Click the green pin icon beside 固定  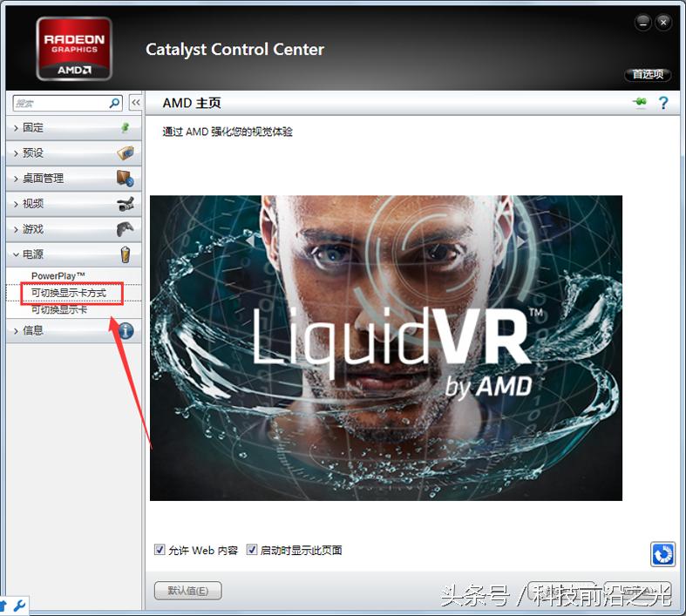[126, 127]
